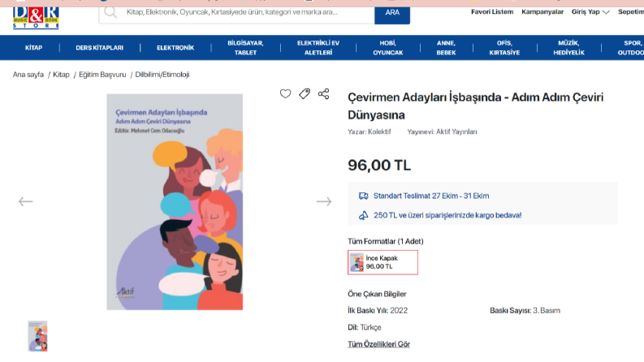Click the price tag icon
This screenshot has width=644, height=362.
(x=305, y=93)
